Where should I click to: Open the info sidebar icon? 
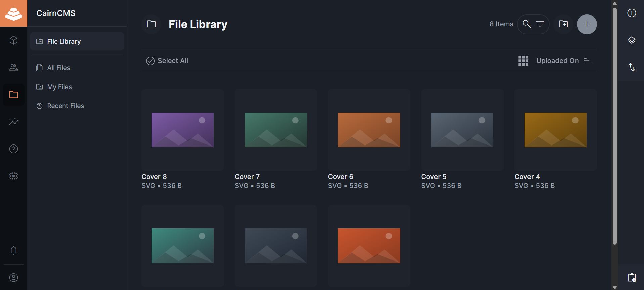tap(632, 13)
